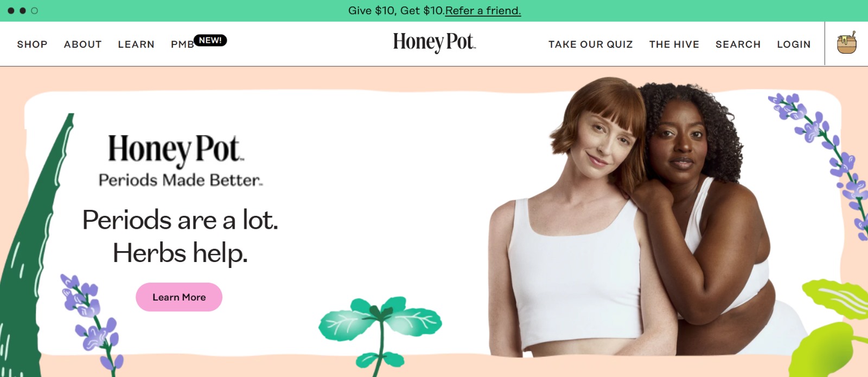Open the LEARN menu

click(x=136, y=44)
